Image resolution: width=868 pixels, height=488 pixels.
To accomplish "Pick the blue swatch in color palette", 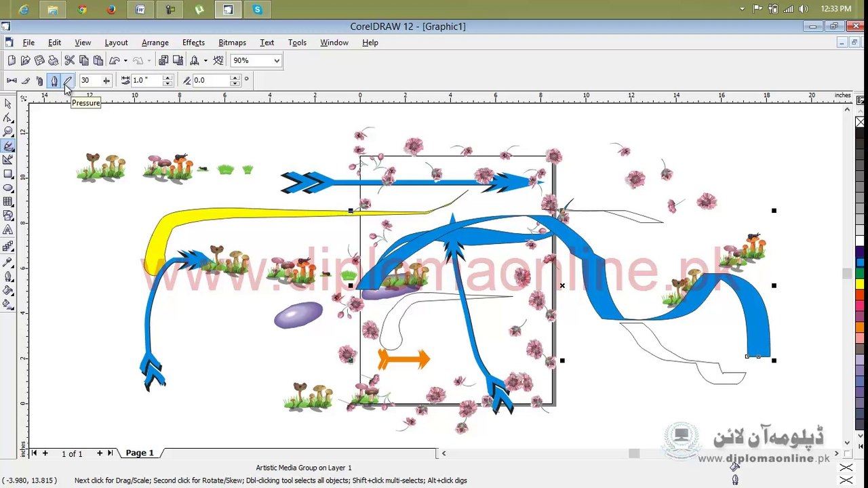I will pos(860,262).
